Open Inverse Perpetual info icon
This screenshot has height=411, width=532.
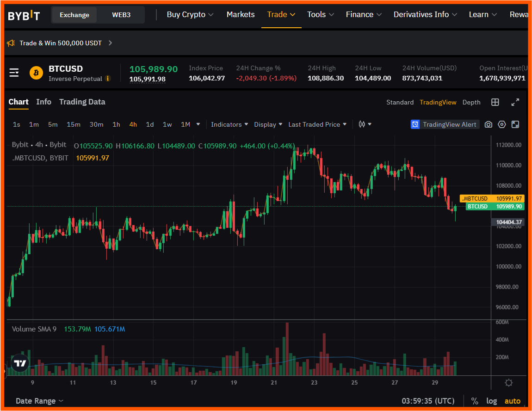[x=108, y=79]
